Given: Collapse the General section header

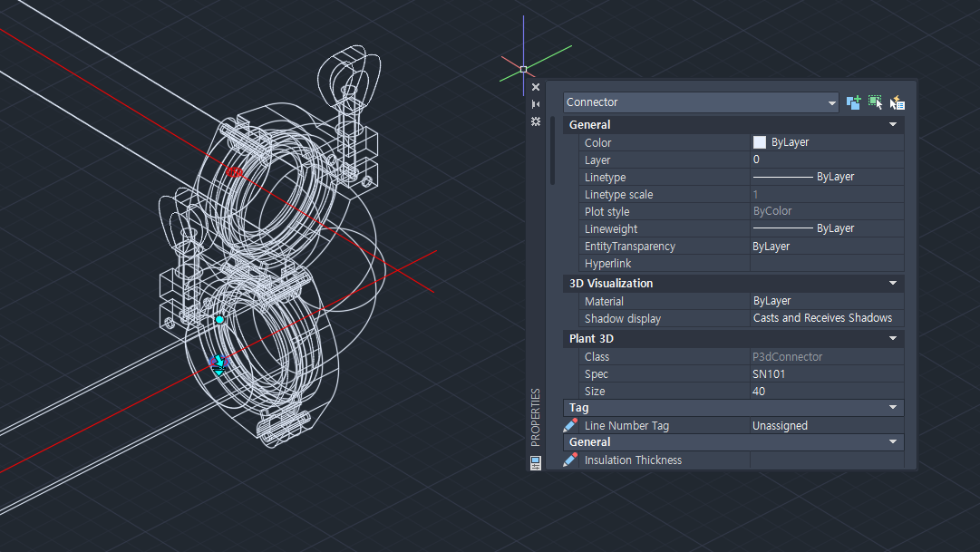Looking at the screenshot, I should (893, 124).
